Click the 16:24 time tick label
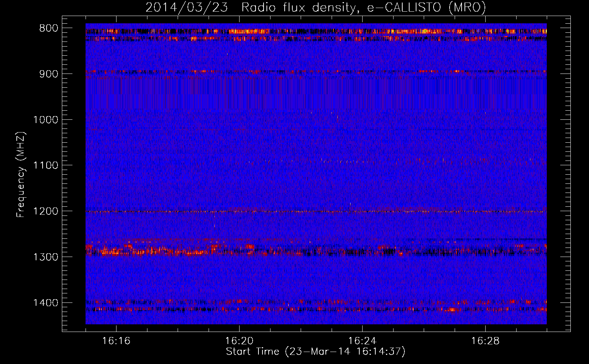 tap(362, 341)
